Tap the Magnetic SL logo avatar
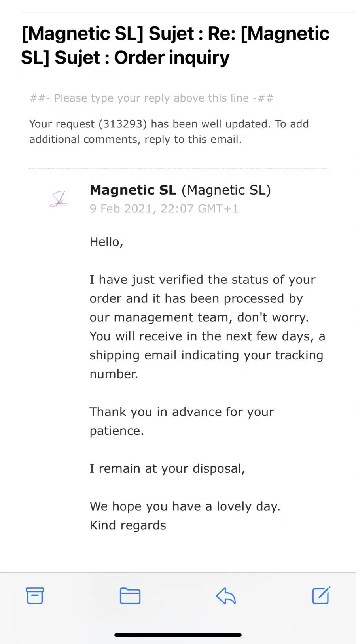The image size is (356, 644). click(59, 199)
